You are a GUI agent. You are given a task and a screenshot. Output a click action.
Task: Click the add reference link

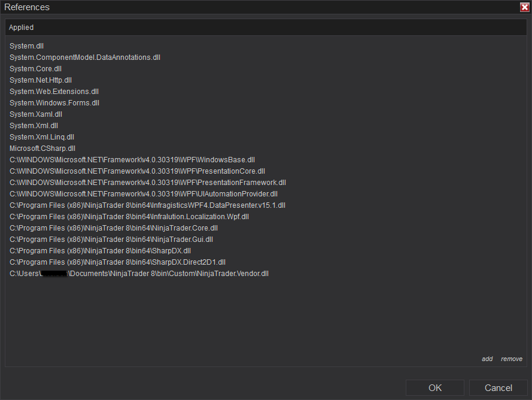coord(487,359)
